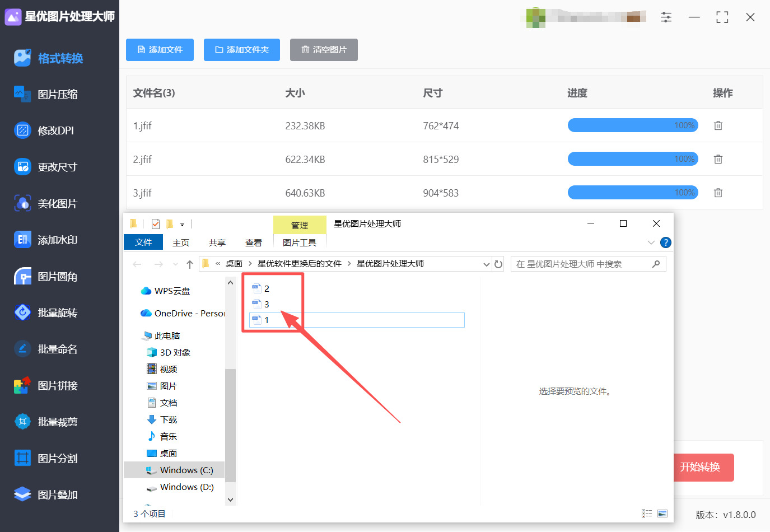
Task: Select the 批量命名 batch rename tool
Action: [x=46, y=349]
